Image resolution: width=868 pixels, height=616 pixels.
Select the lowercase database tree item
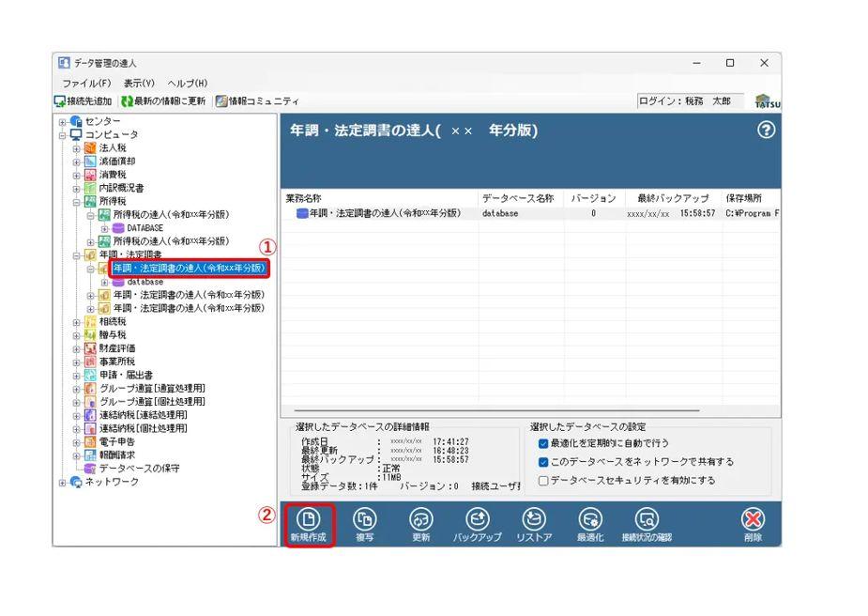(145, 282)
